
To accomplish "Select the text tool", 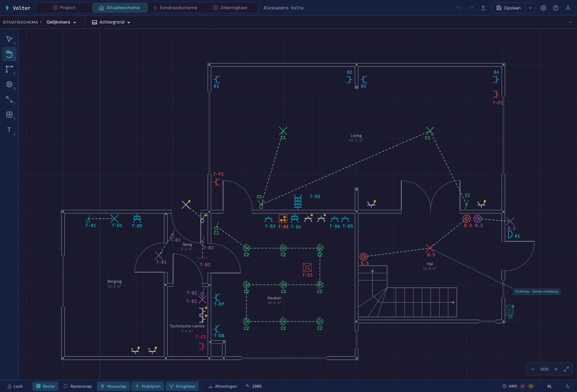I will [9, 130].
